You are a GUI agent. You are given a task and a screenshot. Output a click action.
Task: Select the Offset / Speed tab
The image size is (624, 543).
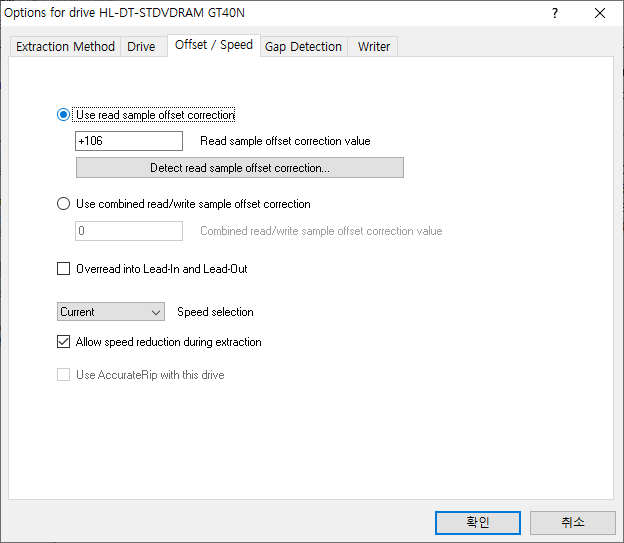(x=214, y=45)
